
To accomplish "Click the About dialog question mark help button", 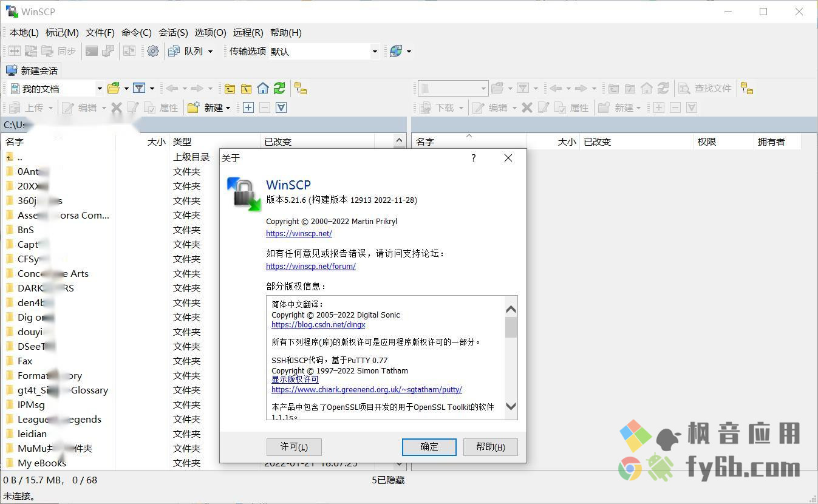I will [474, 158].
